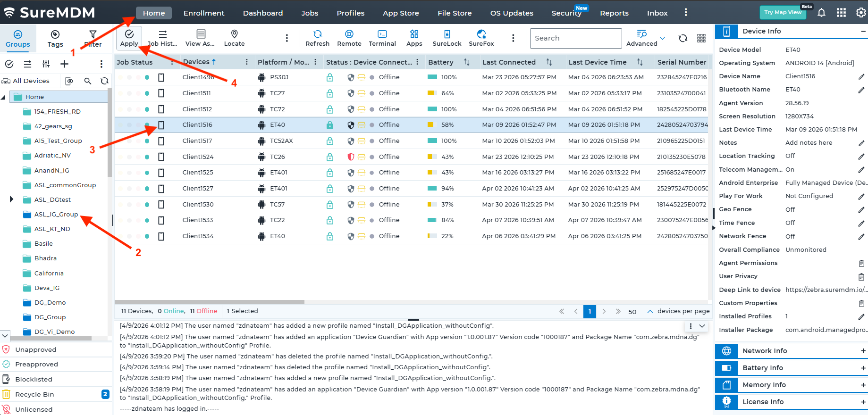
Task: Open the Terminal tool
Action: pos(382,38)
